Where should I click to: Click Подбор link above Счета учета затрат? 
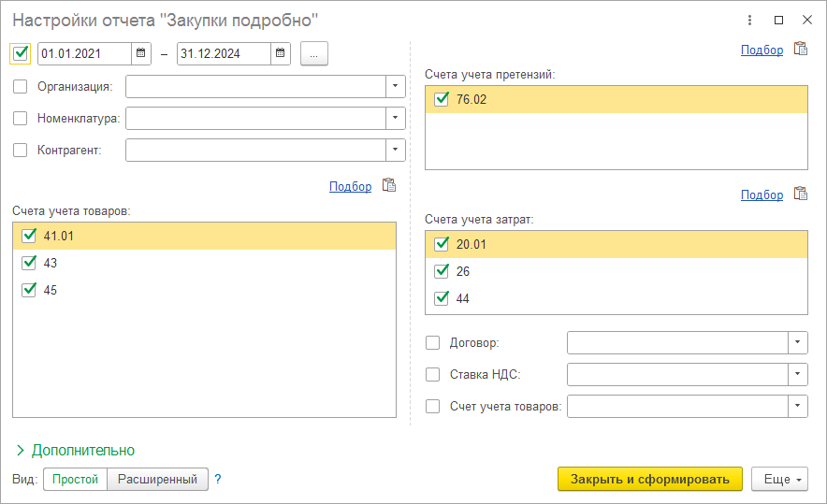pos(762,194)
